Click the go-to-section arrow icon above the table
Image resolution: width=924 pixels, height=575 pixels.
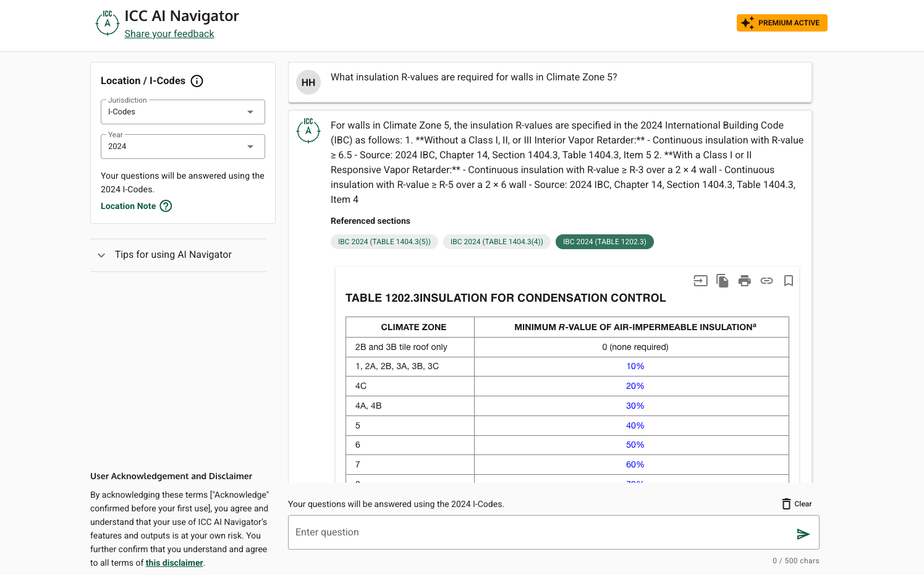[x=700, y=281]
